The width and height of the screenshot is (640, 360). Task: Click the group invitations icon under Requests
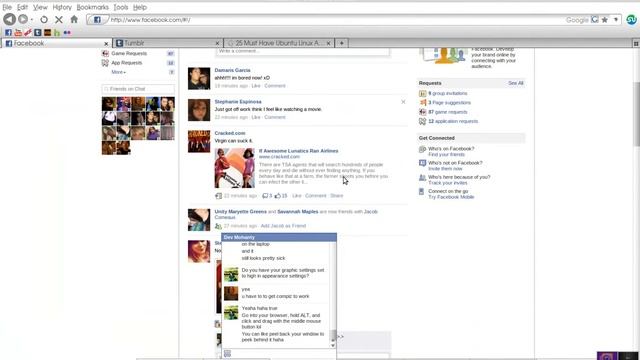pyautogui.click(x=422, y=93)
